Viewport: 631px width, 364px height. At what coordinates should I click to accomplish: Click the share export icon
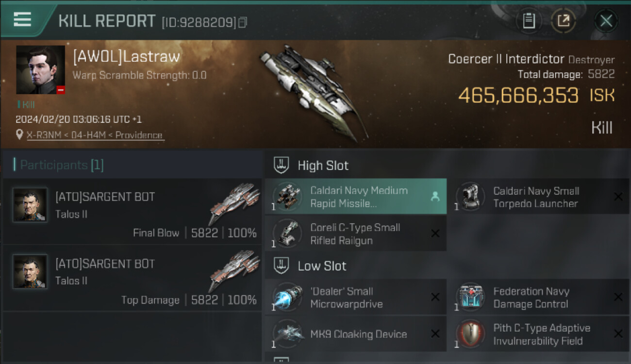point(563,21)
